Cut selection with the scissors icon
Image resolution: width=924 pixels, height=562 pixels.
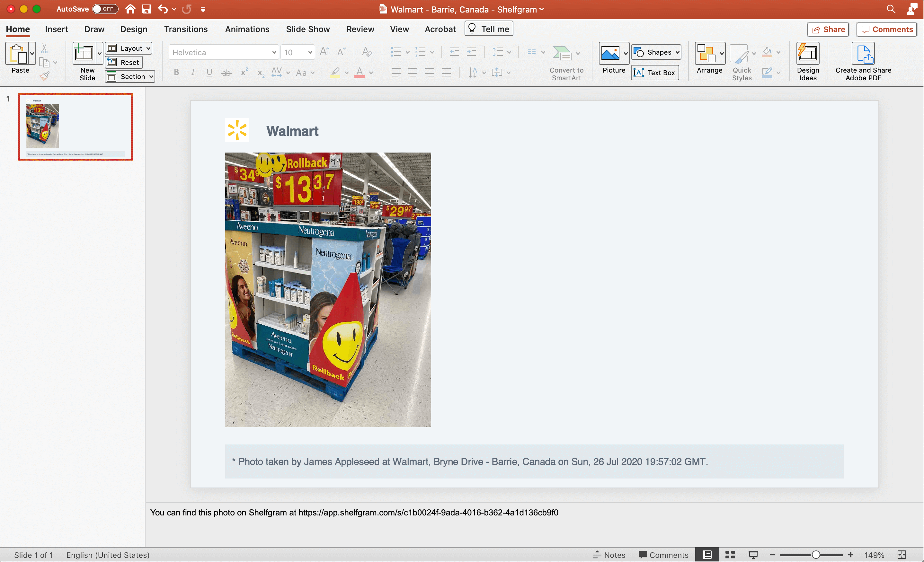(x=44, y=49)
